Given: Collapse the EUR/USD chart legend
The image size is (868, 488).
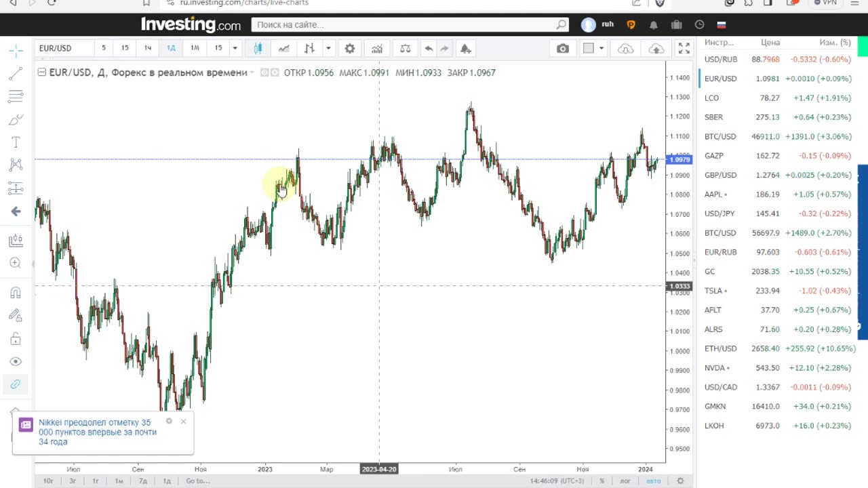Looking at the screenshot, I should click(42, 72).
